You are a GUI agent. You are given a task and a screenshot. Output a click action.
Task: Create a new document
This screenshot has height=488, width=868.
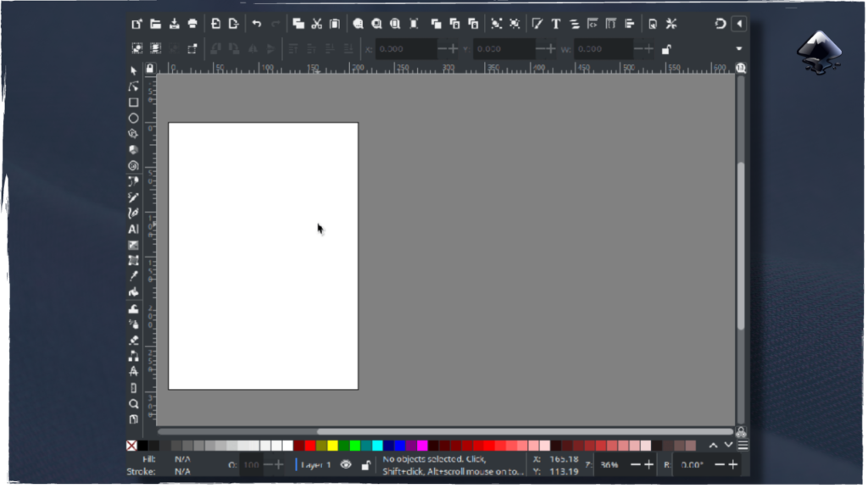click(136, 24)
